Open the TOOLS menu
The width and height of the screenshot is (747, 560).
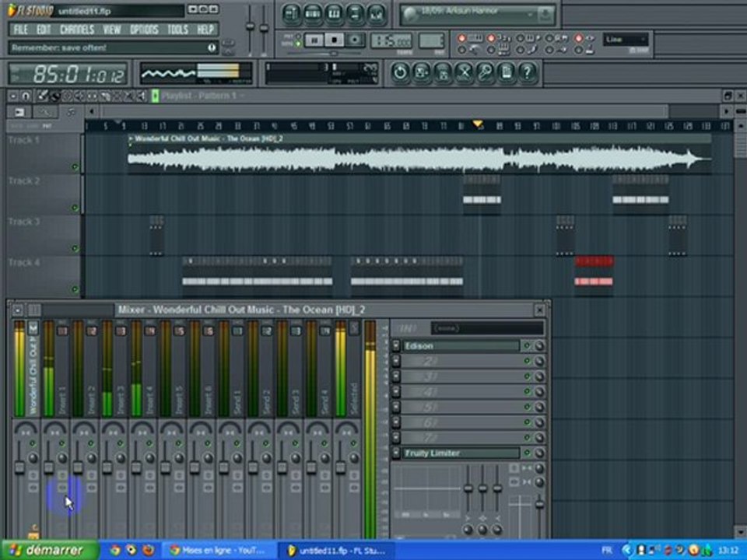click(177, 30)
